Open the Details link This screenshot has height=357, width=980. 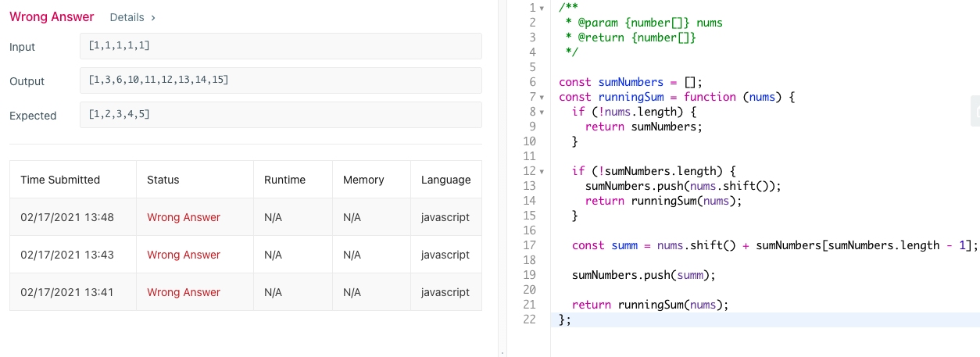(127, 17)
